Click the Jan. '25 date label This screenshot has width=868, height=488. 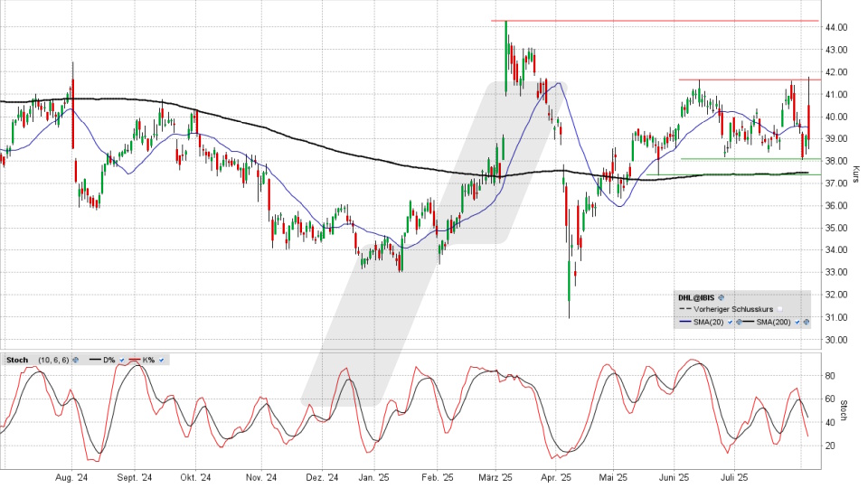click(373, 477)
